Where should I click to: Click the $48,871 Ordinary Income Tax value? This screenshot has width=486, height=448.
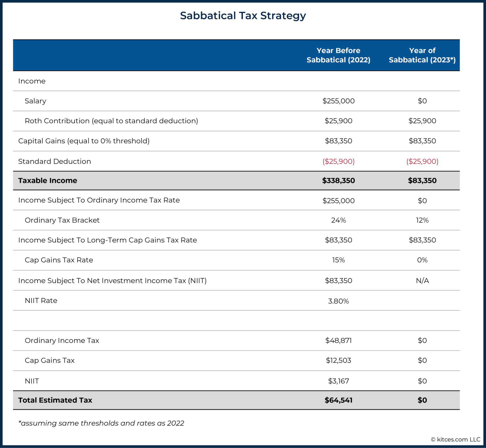click(338, 340)
